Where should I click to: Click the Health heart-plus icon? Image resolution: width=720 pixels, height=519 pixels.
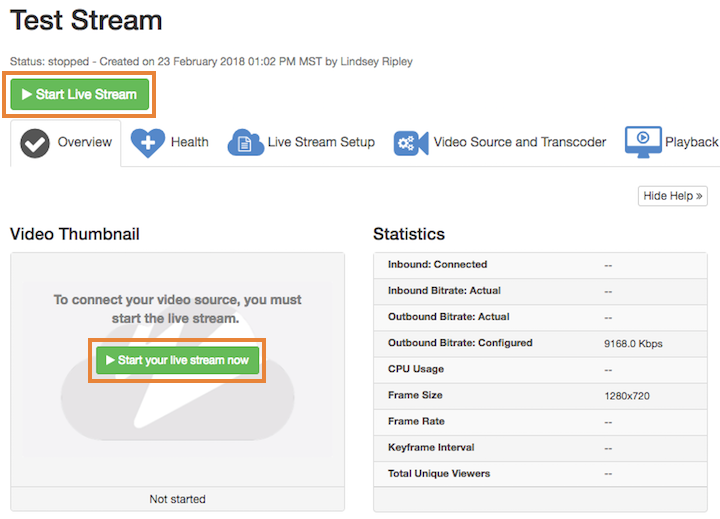tap(148, 143)
